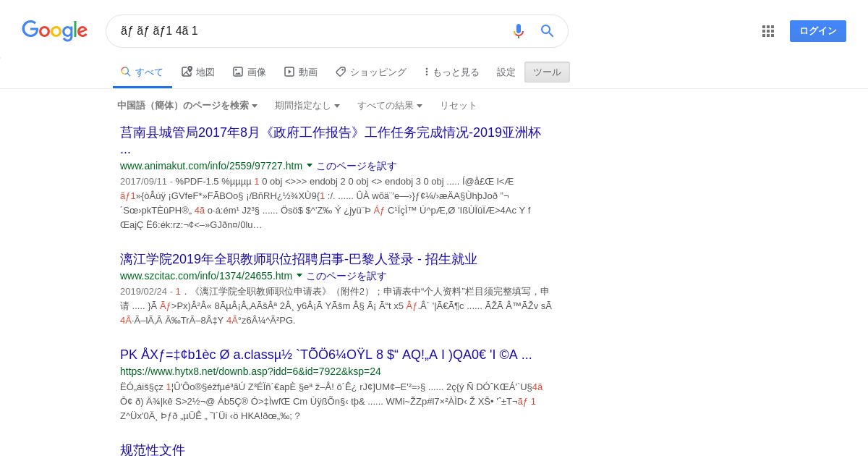Viewport: 868px width, 456px height.
Task: Expand the 中国語(簡体)のページを検索 filter
Action: [x=187, y=106]
